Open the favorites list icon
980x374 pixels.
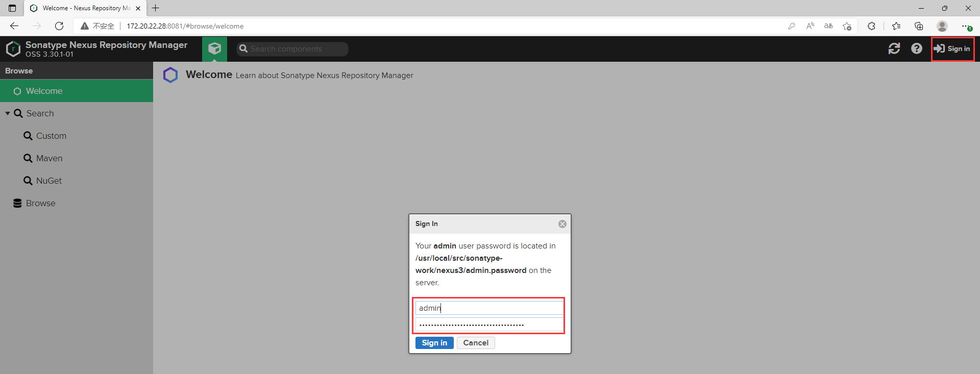click(x=896, y=26)
